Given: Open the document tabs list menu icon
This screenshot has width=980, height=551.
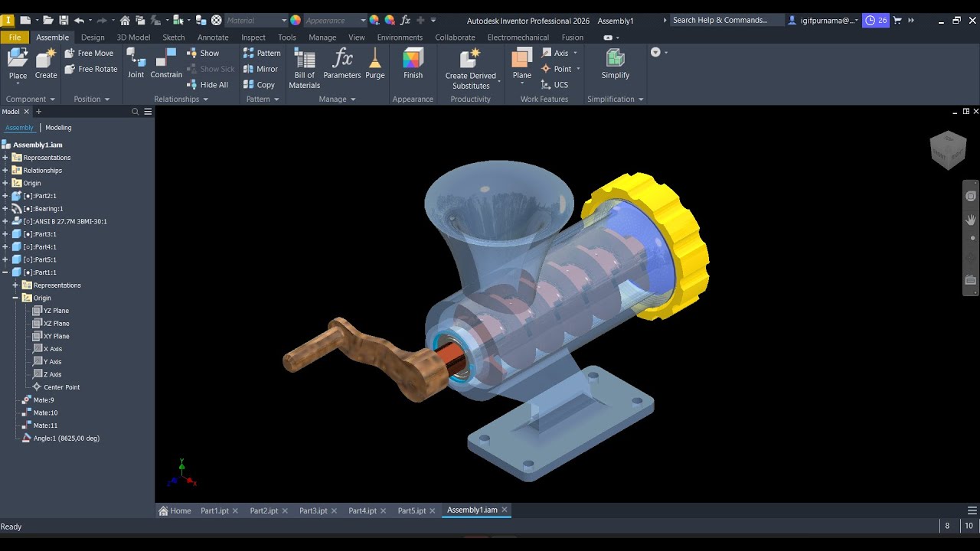Looking at the screenshot, I should point(972,510).
